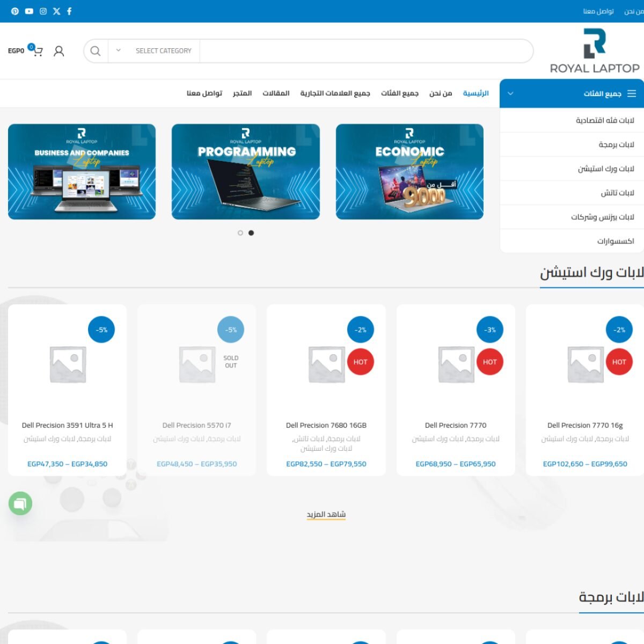
Task: Open the SELECT CATEGORY dropdown
Action: pyautogui.click(x=154, y=51)
